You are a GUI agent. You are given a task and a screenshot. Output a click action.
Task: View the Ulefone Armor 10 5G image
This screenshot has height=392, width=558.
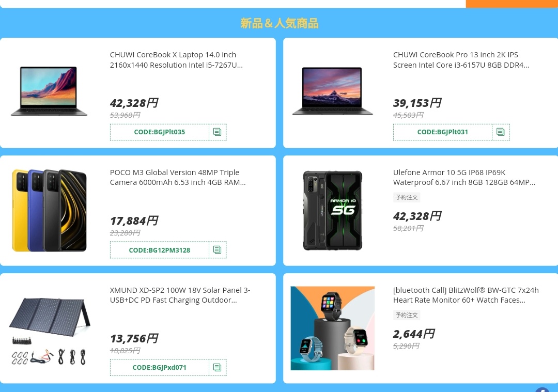click(332, 211)
